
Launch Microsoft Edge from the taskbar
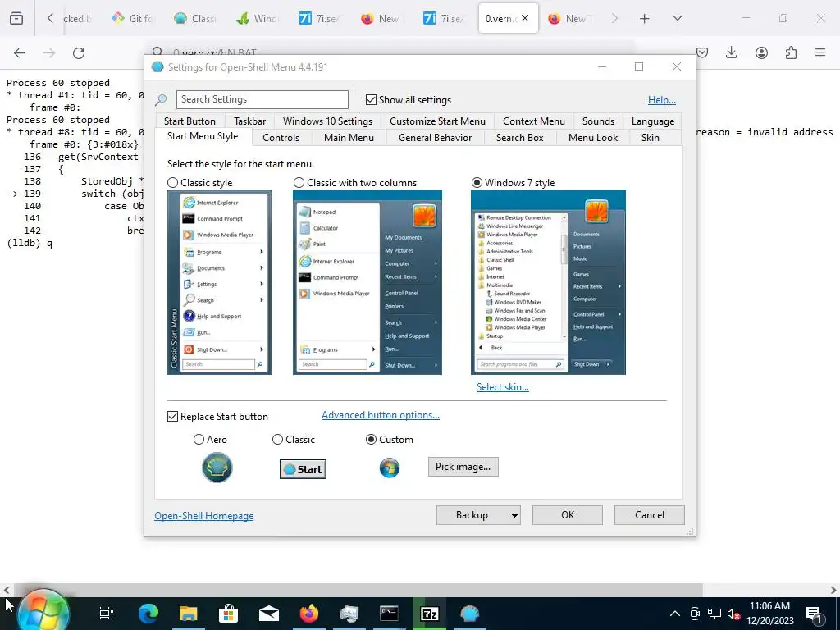(148, 614)
